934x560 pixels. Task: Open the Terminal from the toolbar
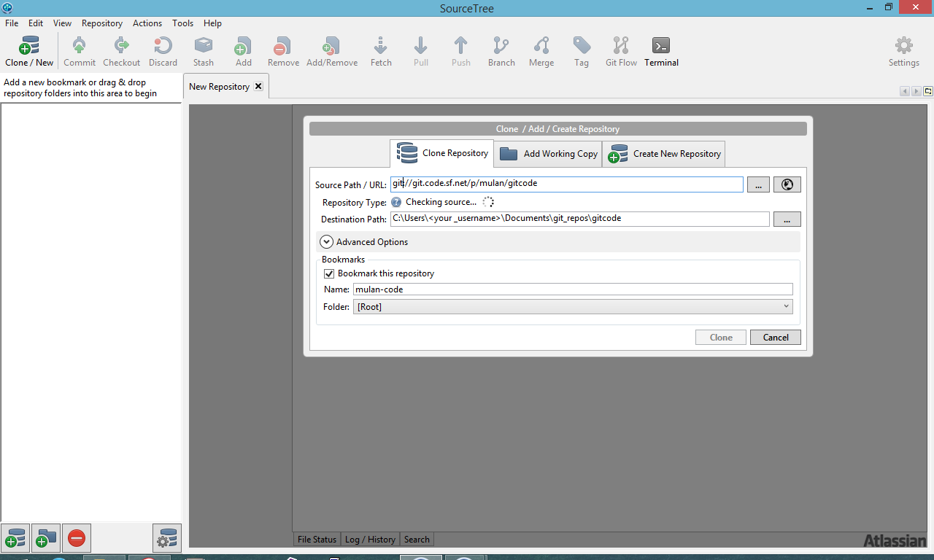click(x=661, y=52)
